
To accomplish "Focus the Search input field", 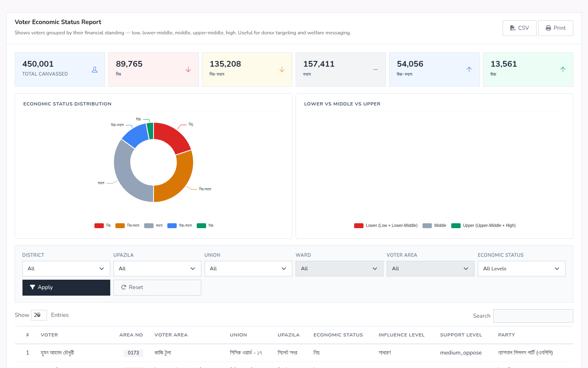I will pyautogui.click(x=533, y=316).
